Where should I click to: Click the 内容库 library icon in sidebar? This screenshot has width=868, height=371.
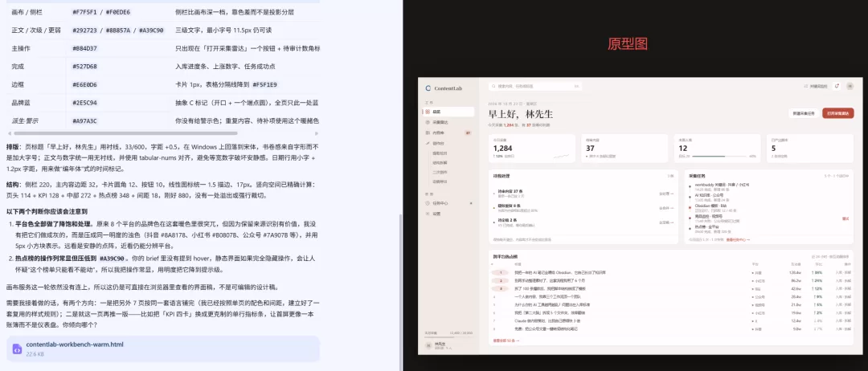tap(428, 132)
